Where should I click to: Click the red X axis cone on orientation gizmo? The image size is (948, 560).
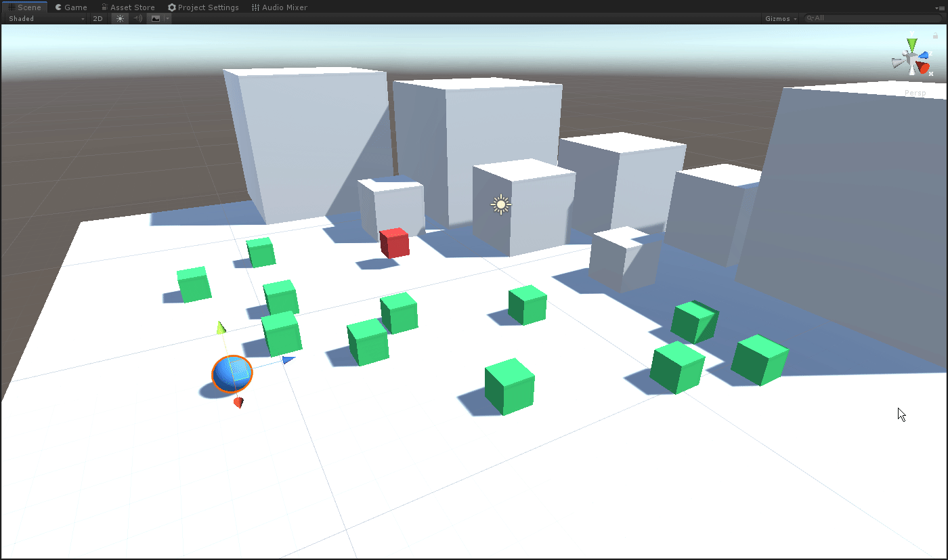pos(923,68)
